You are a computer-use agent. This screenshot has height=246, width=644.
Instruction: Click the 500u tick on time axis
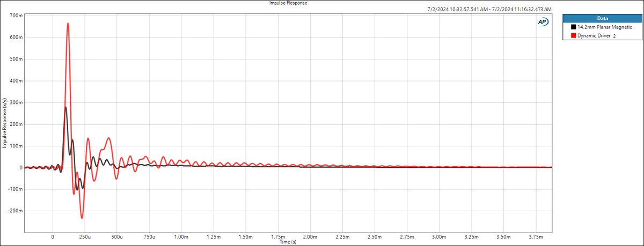click(x=116, y=236)
